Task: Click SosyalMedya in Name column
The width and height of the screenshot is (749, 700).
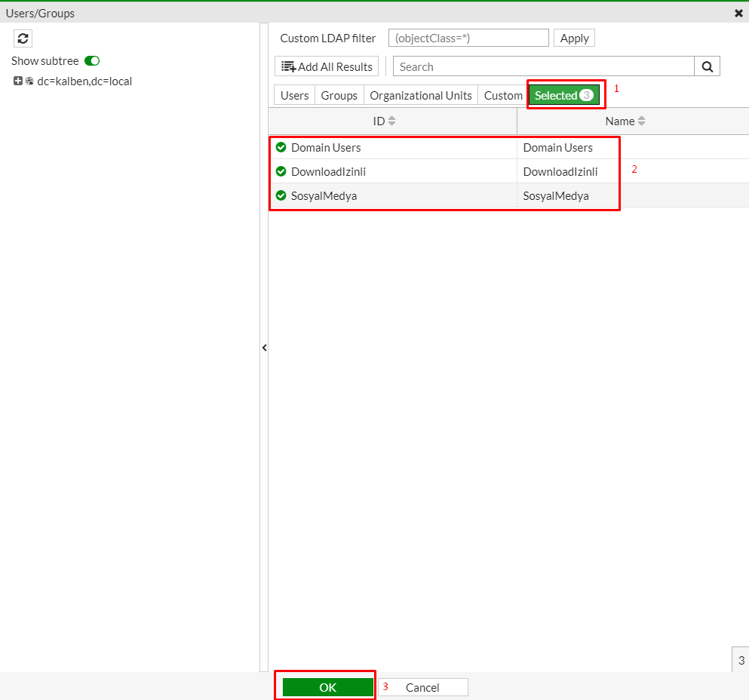Action: point(556,196)
